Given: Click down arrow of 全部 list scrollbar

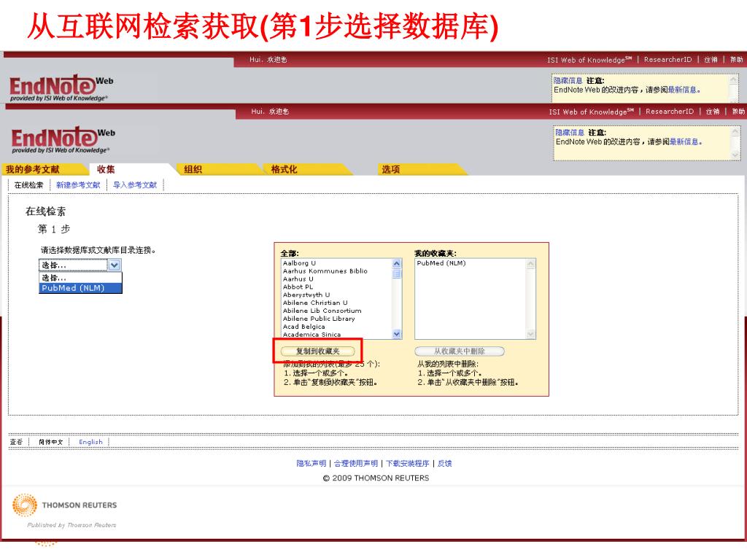Looking at the screenshot, I should pos(397,334).
